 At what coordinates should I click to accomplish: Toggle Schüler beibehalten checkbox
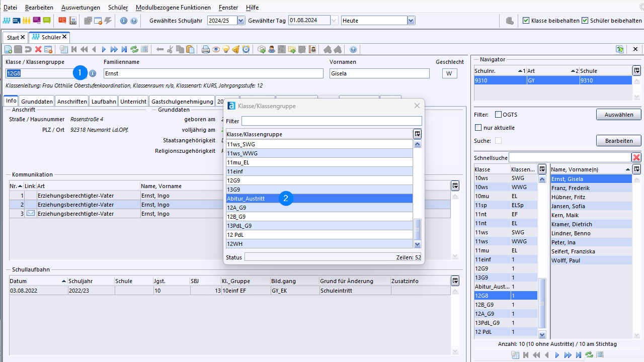585,21
